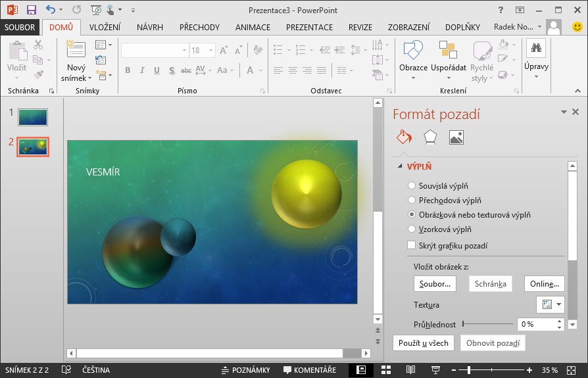Open the Výplň paint bucket tab icon
Screen dimensions: 588x378
point(404,137)
